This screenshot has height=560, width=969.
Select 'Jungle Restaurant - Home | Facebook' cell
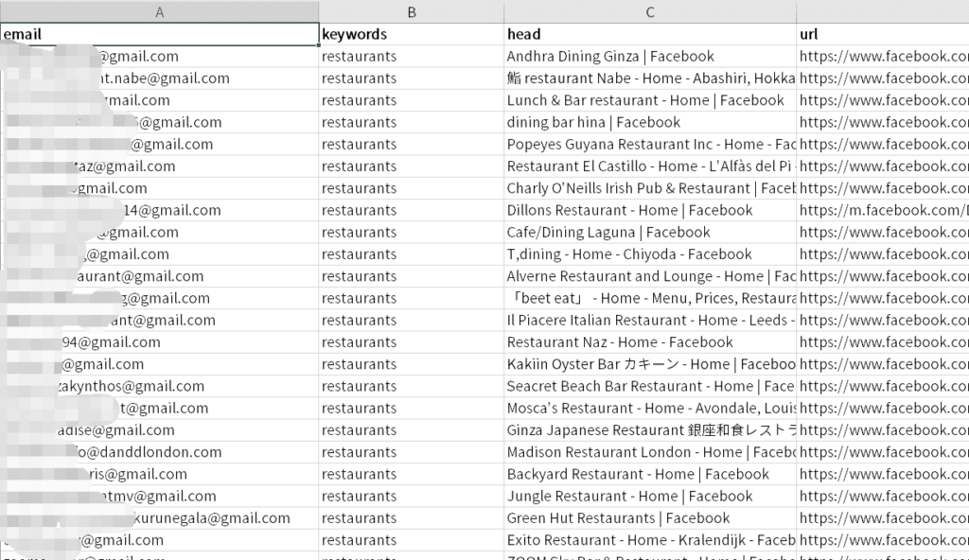[650, 497]
